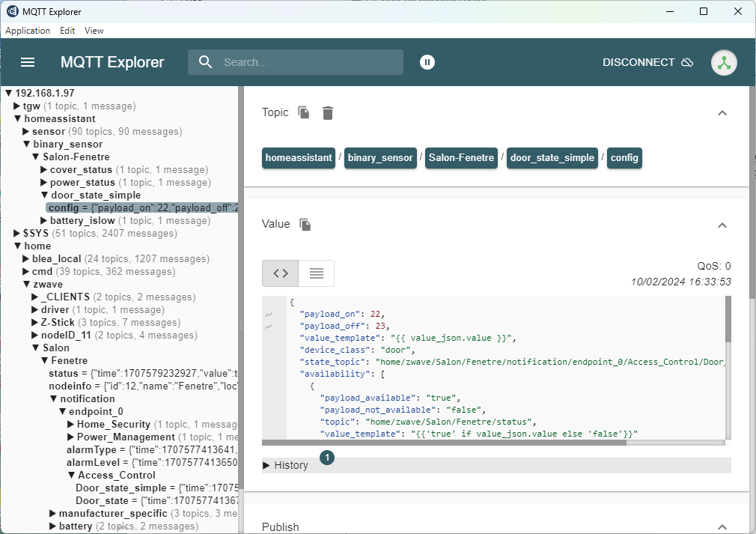
Task: Click the Salon-Fenetre topic breadcrumb
Action: point(461,158)
